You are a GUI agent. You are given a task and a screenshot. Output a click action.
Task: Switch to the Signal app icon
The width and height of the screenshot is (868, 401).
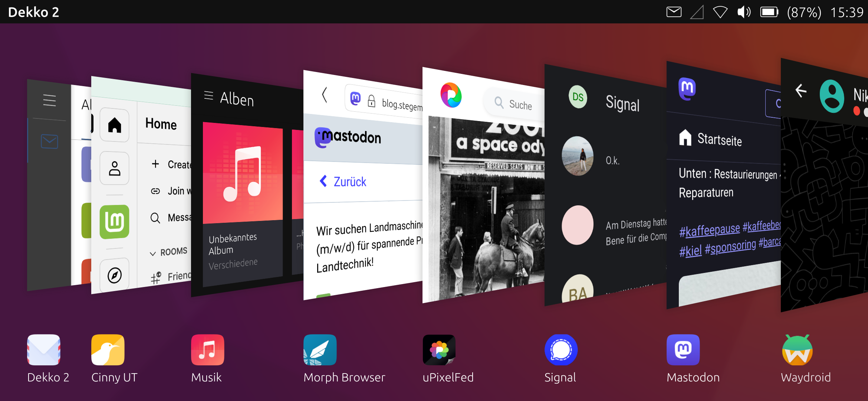[561, 350]
